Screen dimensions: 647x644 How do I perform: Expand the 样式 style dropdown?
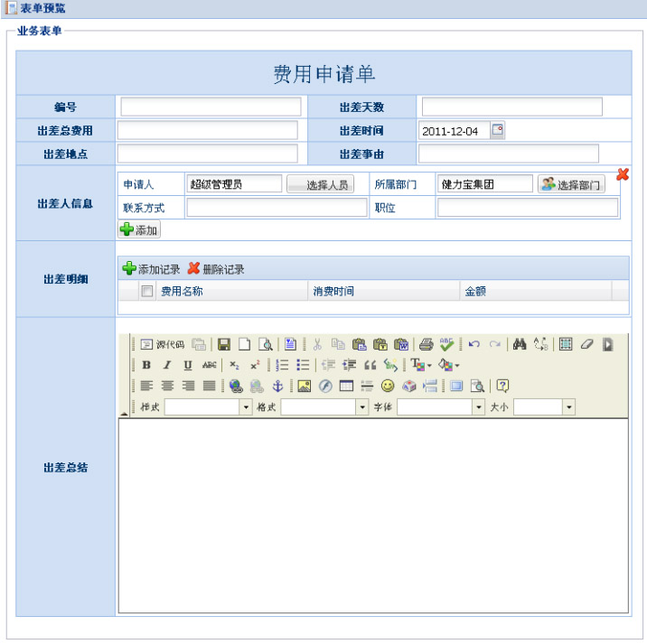(x=246, y=407)
